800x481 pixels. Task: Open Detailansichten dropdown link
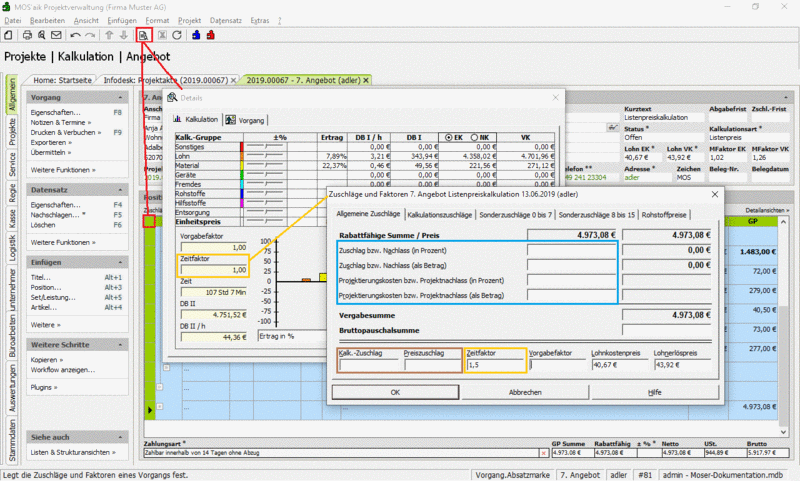[767, 210]
